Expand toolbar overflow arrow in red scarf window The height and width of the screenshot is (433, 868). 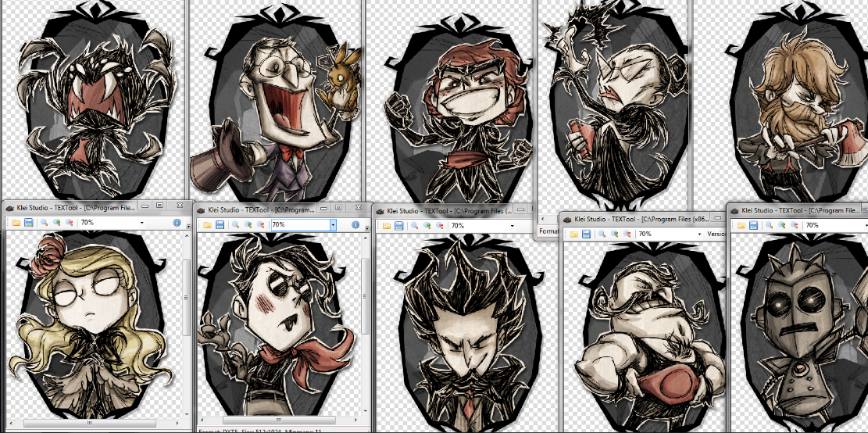(367, 228)
